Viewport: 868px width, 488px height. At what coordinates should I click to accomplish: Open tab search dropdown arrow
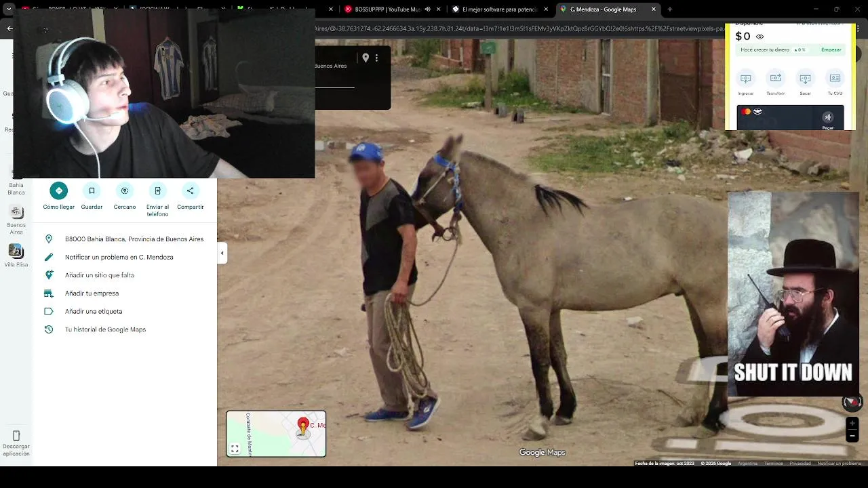click(7, 9)
